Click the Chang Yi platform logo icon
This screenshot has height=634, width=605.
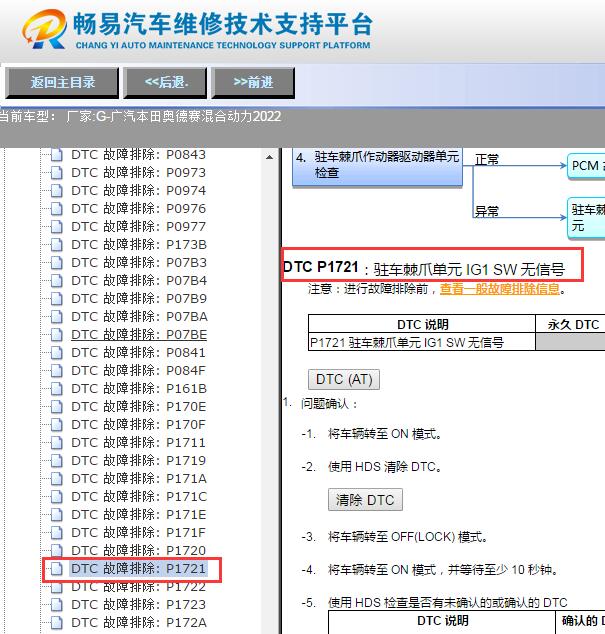44,29
